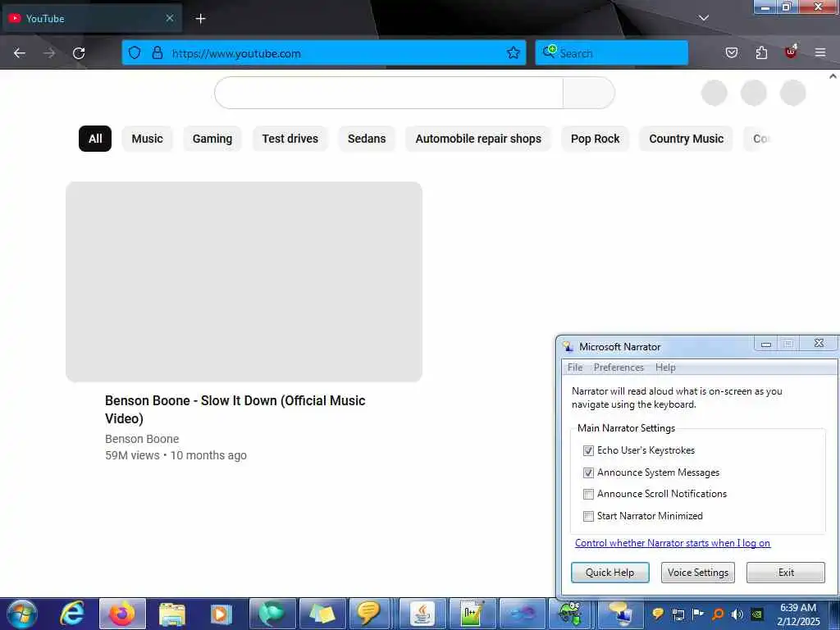This screenshot has width=840, height=630.
Task: Select the Gaming filter chip
Action: pos(212,139)
